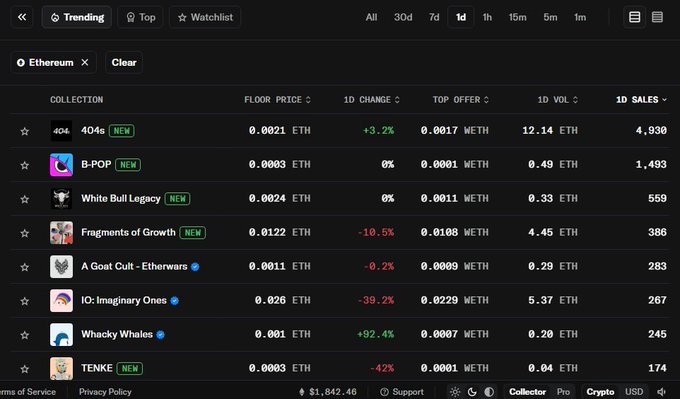Click the verified badge next to A Goat Cult
The image size is (680, 399).
195,267
